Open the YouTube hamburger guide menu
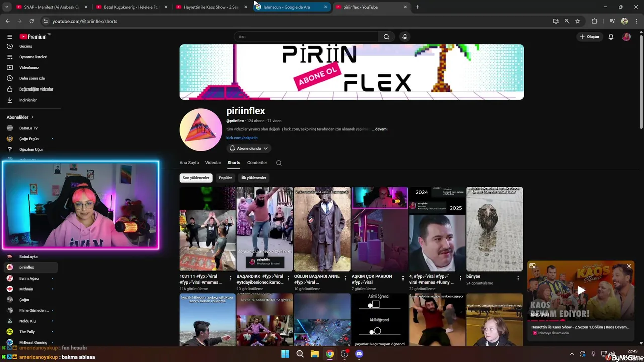644x362 pixels. click(x=9, y=37)
